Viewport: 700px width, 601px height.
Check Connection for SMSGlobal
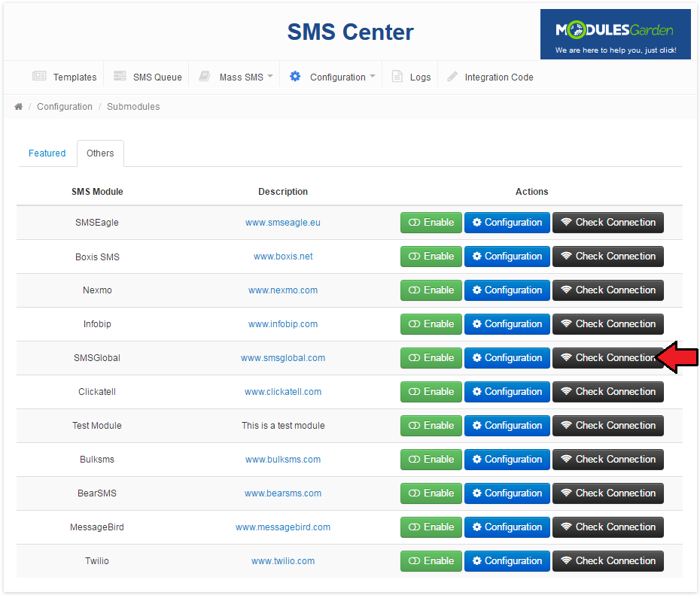[x=608, y=358]
